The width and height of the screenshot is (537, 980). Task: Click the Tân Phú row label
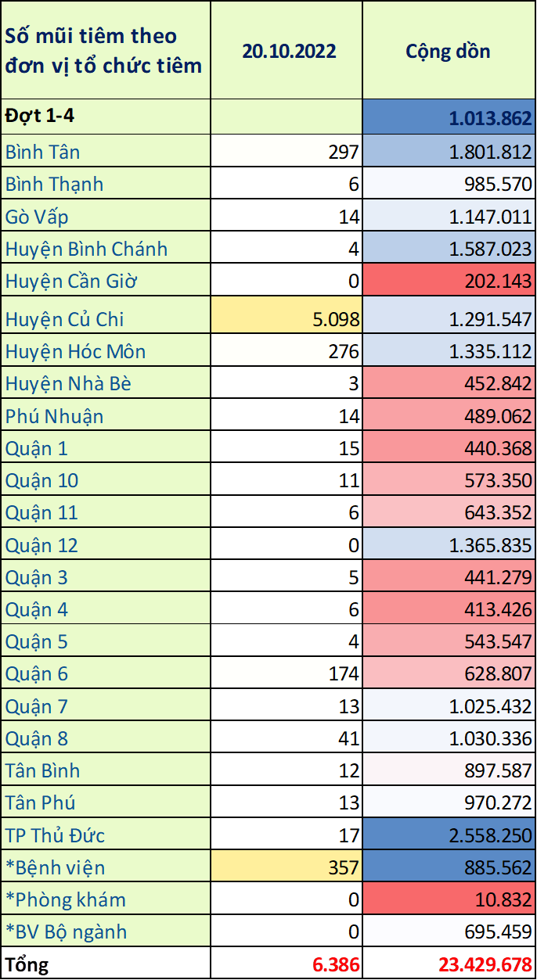pyautogui.click(x=40, y=802)
